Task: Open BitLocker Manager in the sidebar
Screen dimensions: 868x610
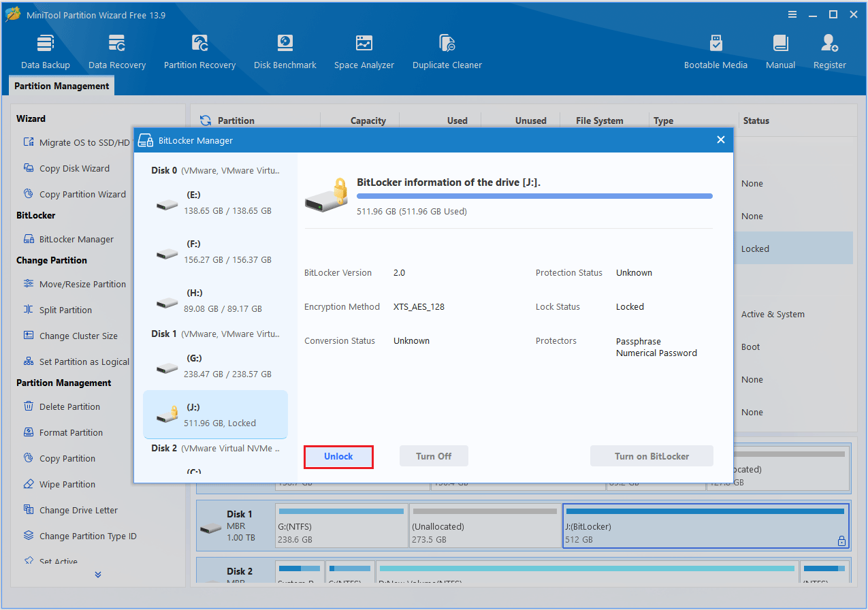Action: coord(68,239)
